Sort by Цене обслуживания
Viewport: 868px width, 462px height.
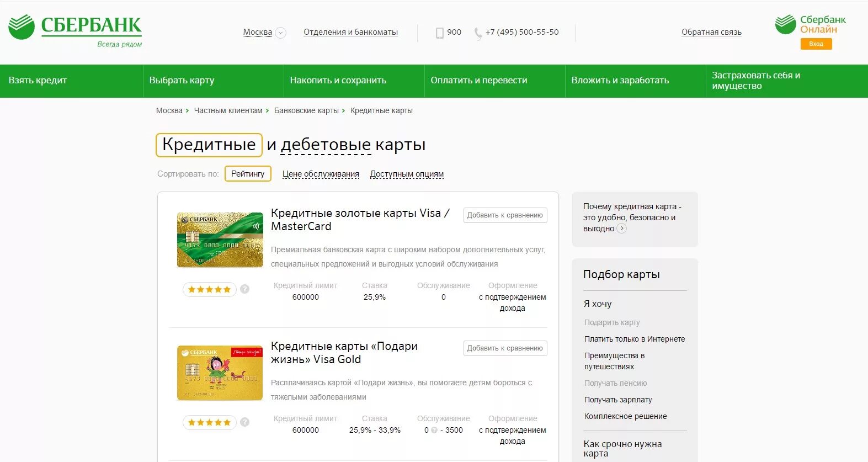click(x=321, y=174)
